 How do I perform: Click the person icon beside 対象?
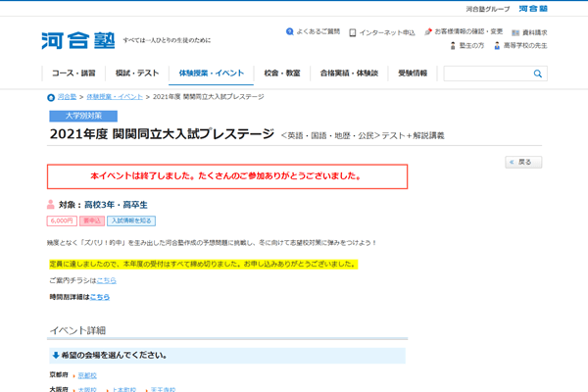click(x=51, y=205)
